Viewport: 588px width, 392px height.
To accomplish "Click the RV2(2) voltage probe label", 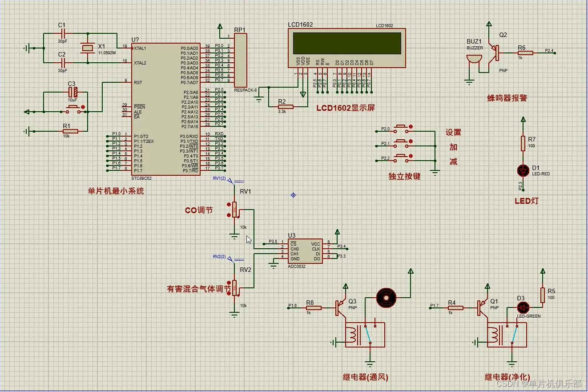I will click(219, 257).
